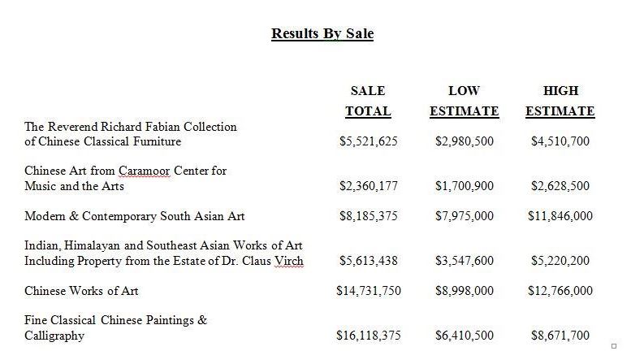Click the $5,521,625 sale total value
Image resolution: width=644 pixels, height=364 pixels.
[x=369, y=141]
